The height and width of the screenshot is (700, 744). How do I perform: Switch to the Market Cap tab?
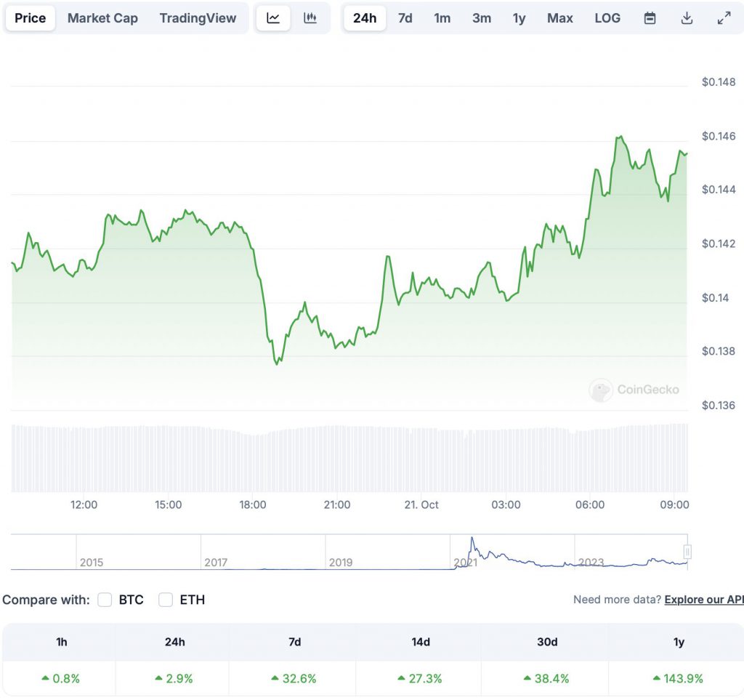tap(102, 18)
